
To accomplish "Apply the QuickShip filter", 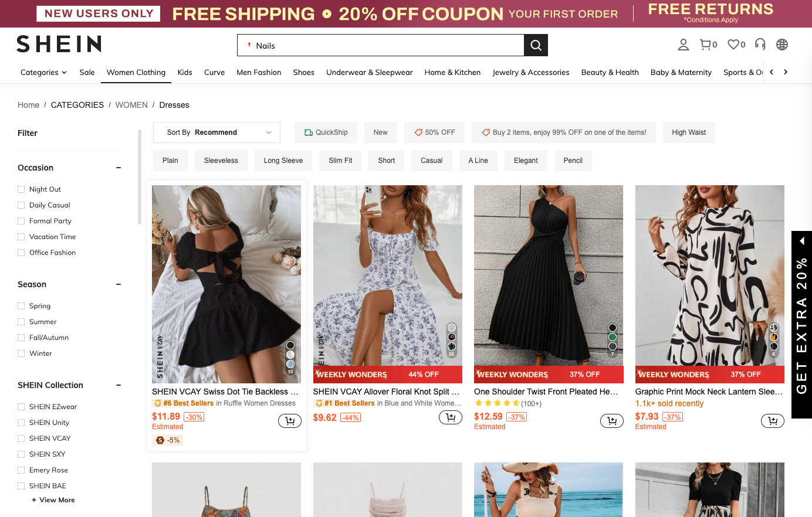I will pos(326,132).
